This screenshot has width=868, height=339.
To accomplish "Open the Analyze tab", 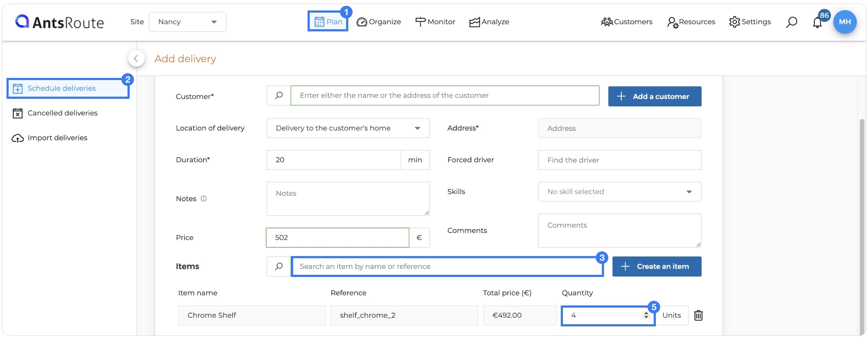I will coord(489,22).
